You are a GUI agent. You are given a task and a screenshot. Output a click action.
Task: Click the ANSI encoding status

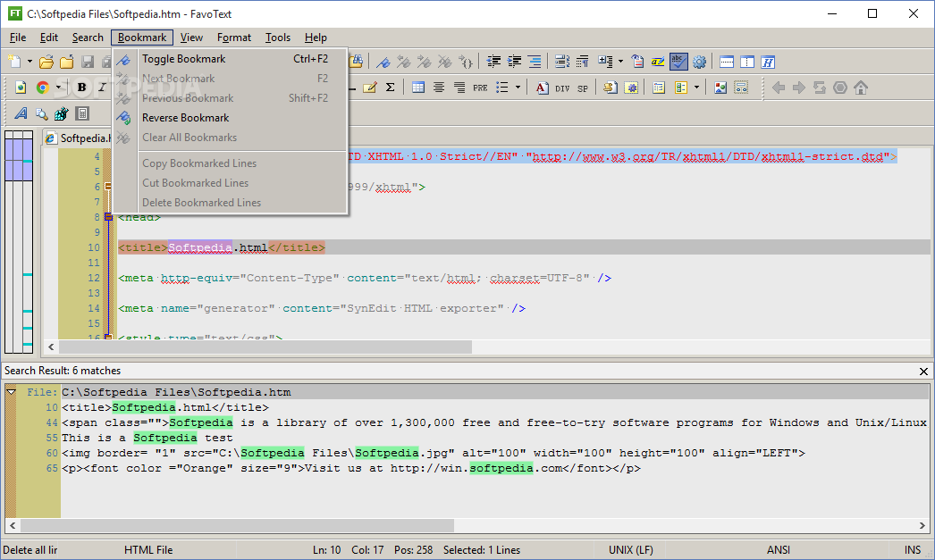779,550
